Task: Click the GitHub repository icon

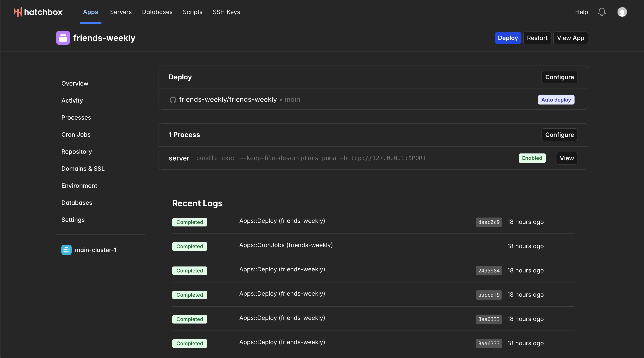Action: click(173, 100)
